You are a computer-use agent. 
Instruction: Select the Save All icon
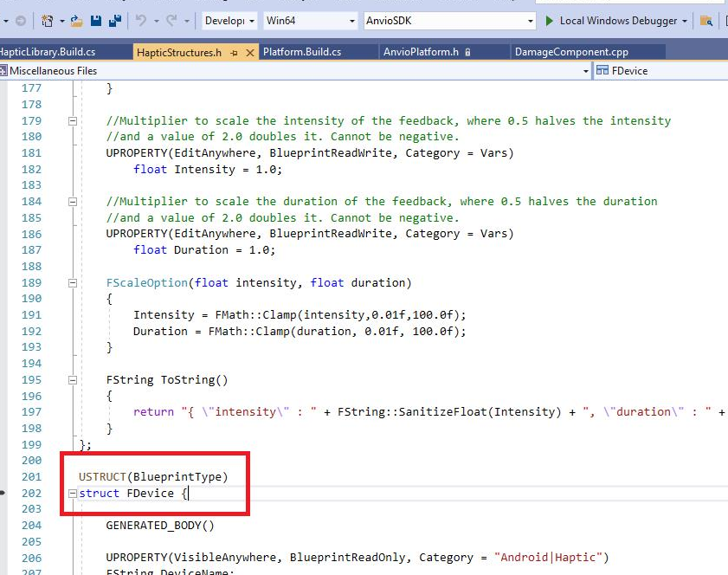pos(114,19)
